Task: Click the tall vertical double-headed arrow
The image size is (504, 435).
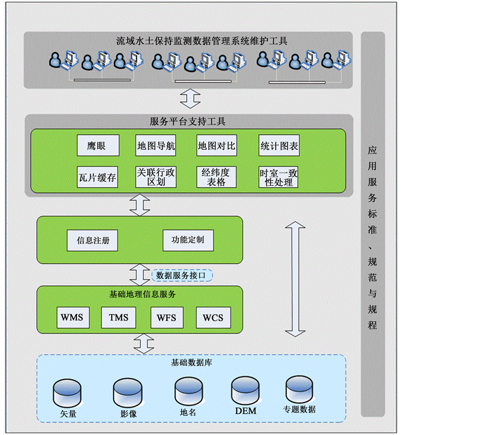Action: 295,279
